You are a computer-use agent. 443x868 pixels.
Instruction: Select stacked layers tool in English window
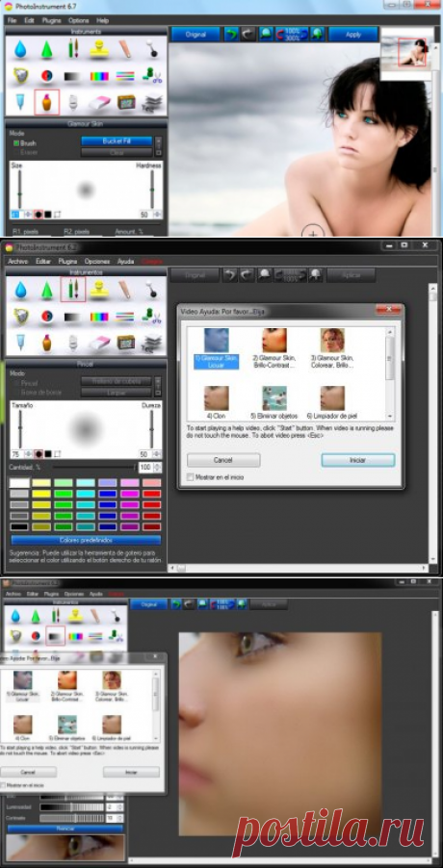coord(152,102)
